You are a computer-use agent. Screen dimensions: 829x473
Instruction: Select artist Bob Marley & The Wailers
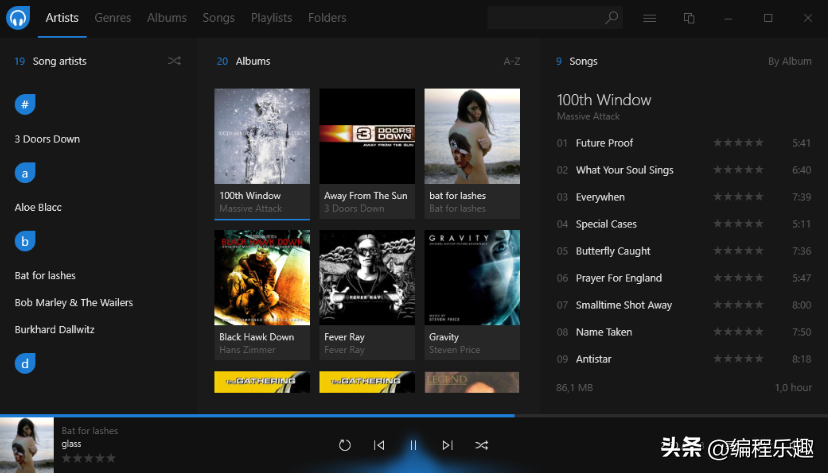click(73, 302)
